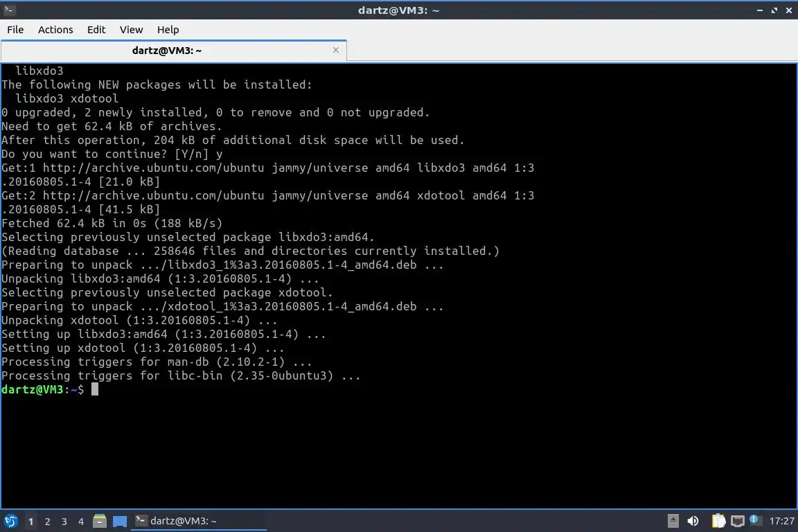Open the Actions menu
The width and height of the screenshot is (798, 532).
55,30
